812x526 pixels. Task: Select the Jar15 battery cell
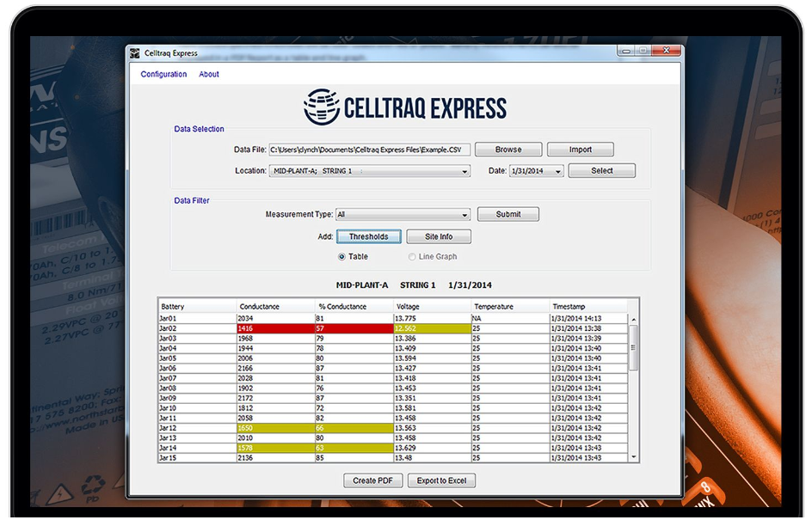(197, 458)
